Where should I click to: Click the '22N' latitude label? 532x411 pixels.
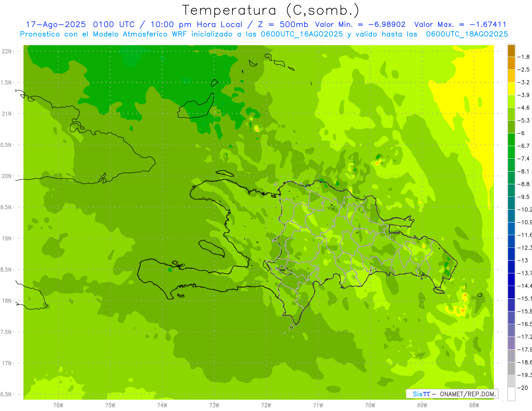coord(8,51)
